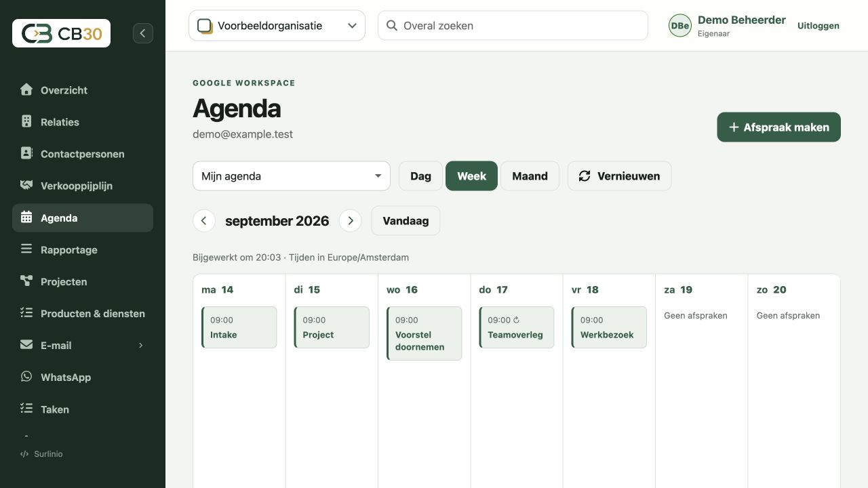The width and height of the screenshot is (868, 488).
Task: Go to previous week with left arrow
Action: 203,220
